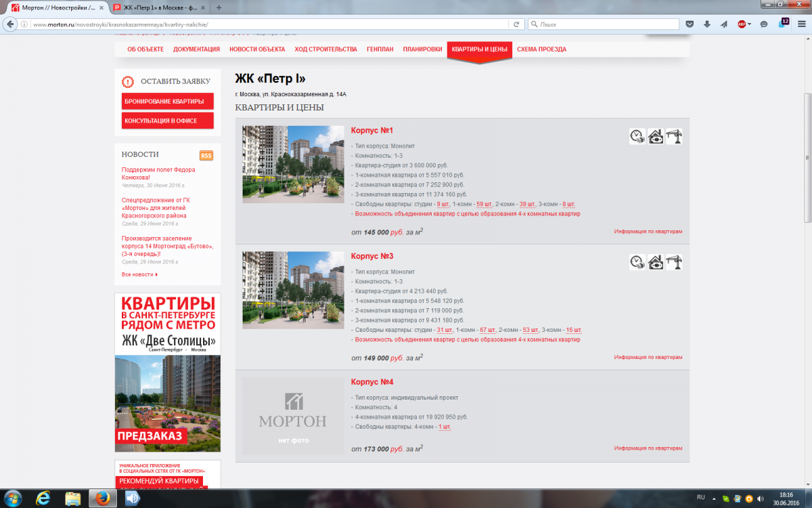The width and height of the screenshot is (812, 508).
Task: Click the mortgage house icon for Корпус №3
Action: coord(656,262)
